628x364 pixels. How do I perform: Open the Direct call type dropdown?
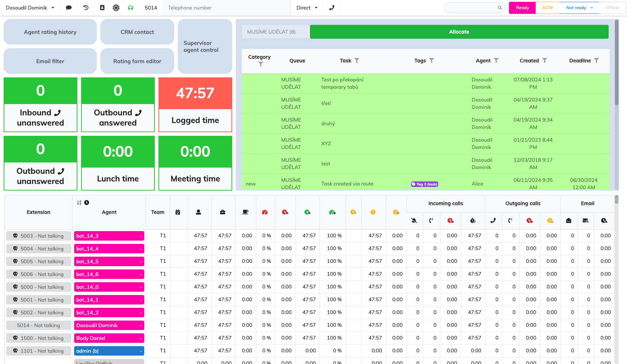[x=307, y=8]
